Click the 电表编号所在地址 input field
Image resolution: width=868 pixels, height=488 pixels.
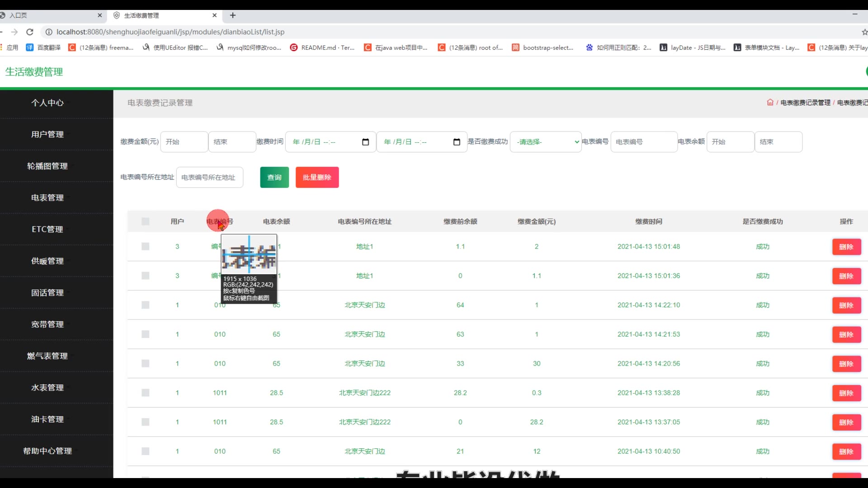coord(209,178)
